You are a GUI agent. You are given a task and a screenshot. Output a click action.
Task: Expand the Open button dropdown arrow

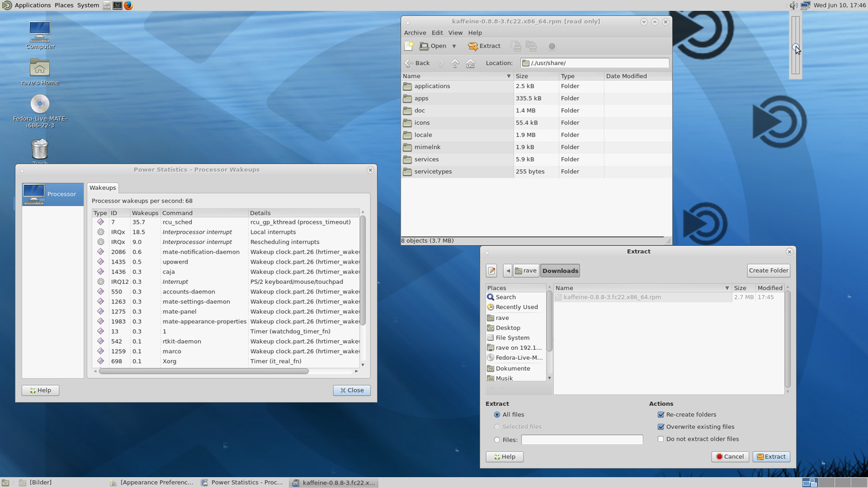454,46
